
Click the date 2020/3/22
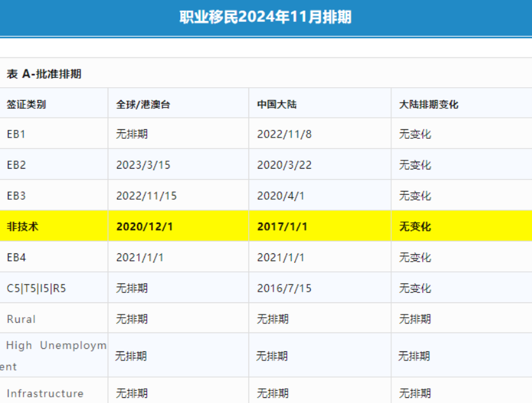[x=284, y=165]
